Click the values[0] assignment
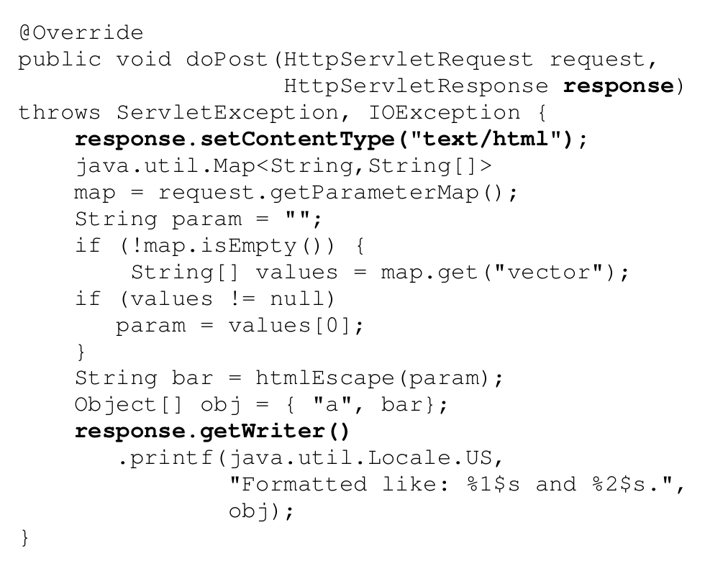 coord(239,326)
